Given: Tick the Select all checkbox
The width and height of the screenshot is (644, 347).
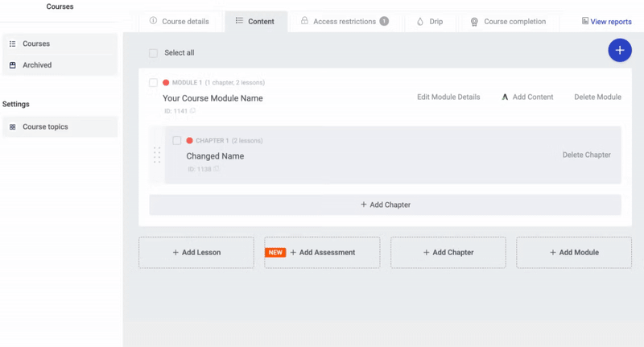Looking at the screenshot, I should click(x=153, y=53).
